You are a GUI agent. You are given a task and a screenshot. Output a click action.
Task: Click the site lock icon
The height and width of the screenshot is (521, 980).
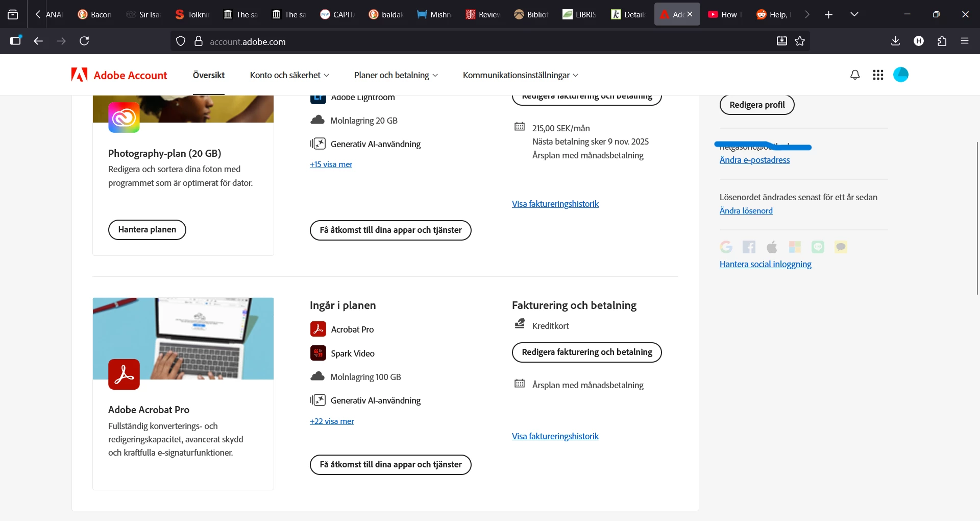pos(199,41)
